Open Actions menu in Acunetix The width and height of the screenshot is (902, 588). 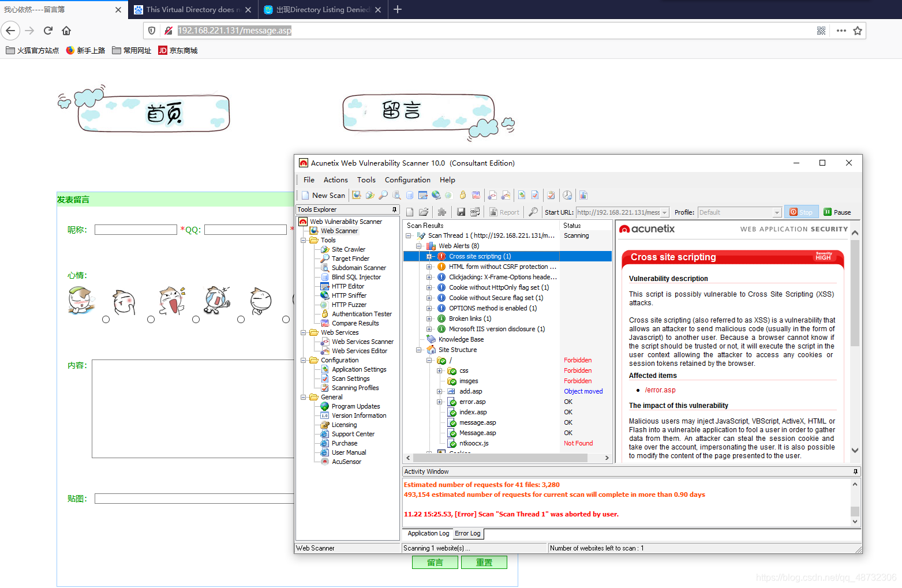pyautogui.click(x=336, y=180)
